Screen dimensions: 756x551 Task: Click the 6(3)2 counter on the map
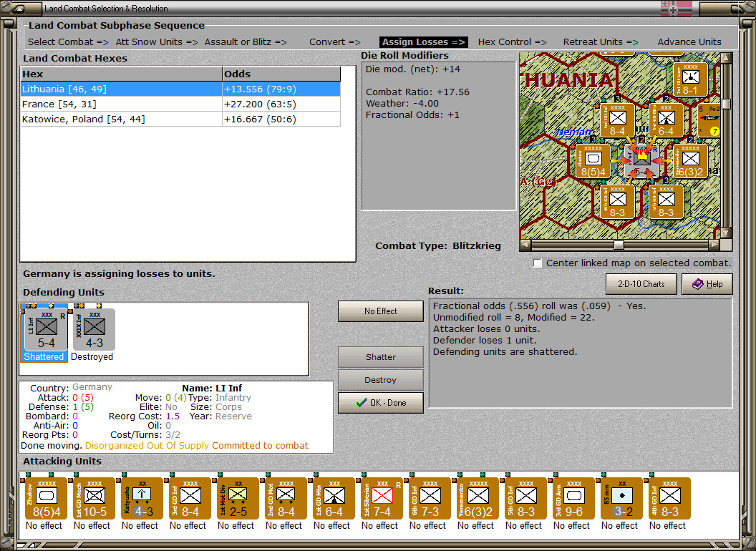coord(690,161)
